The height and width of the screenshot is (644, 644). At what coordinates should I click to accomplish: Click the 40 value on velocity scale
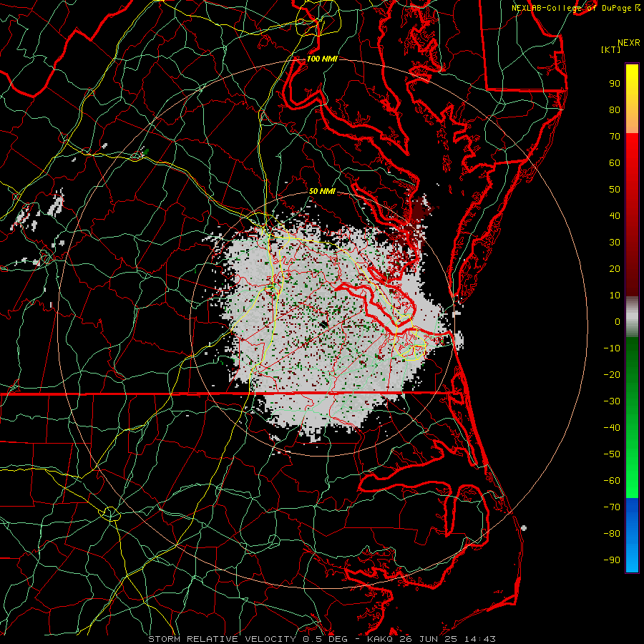(x=615, y=216)
